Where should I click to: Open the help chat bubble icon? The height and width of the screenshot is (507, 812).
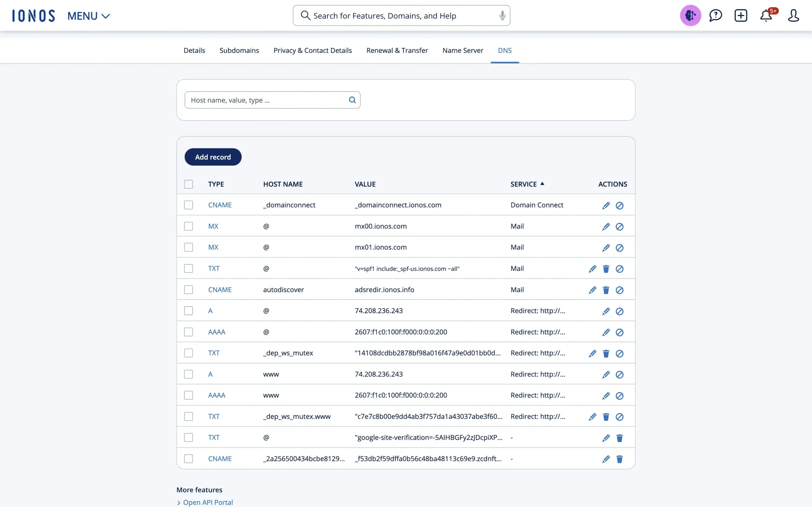715,16
